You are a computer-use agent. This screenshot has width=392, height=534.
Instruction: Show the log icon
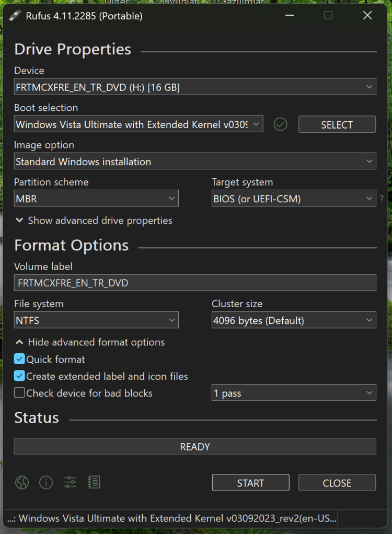94,482
